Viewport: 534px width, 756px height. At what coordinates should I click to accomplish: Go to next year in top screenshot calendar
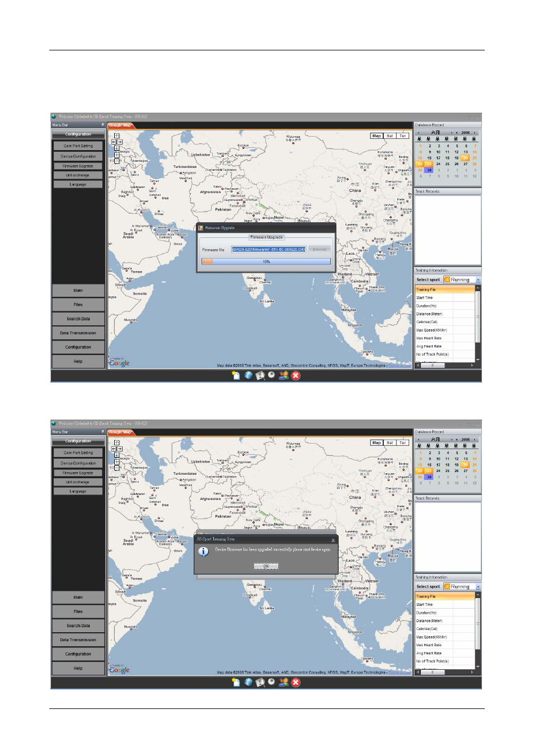(x=475, y=133)
